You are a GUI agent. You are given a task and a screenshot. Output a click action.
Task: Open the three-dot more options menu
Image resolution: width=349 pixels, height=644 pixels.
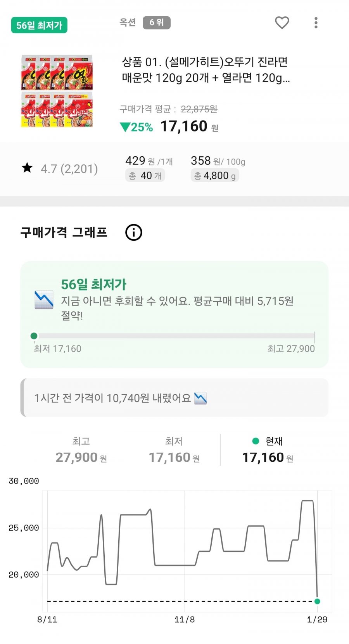[316, 23]
